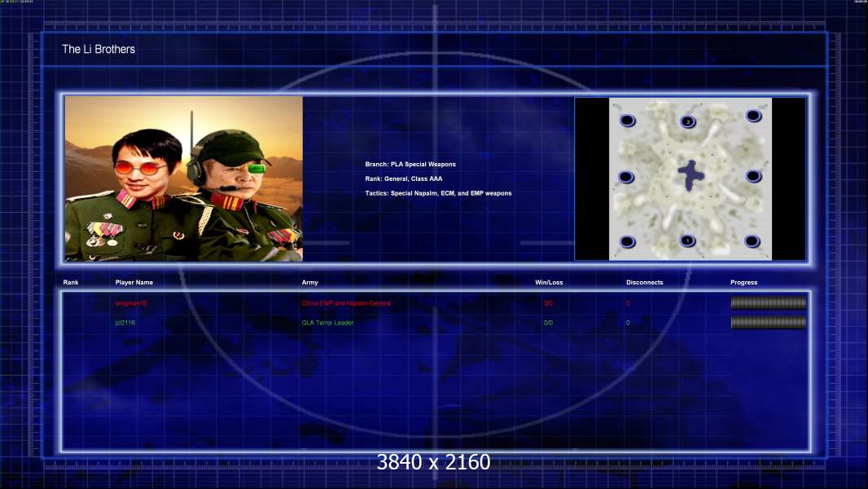Click start position 1 on the minimap
The width and height of the screenshot is (868, 489).
coord(688,241)
